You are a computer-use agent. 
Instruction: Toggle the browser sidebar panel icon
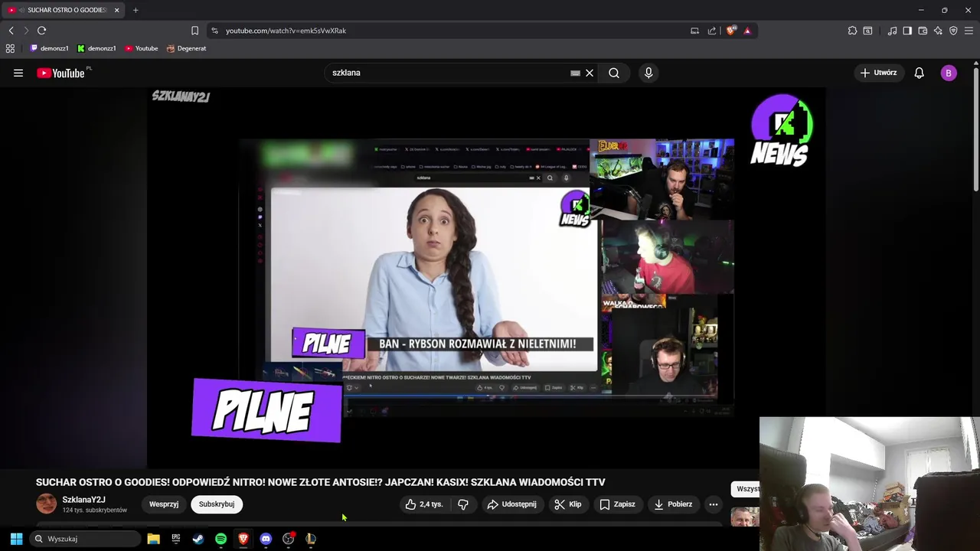[x=907, y=31]
